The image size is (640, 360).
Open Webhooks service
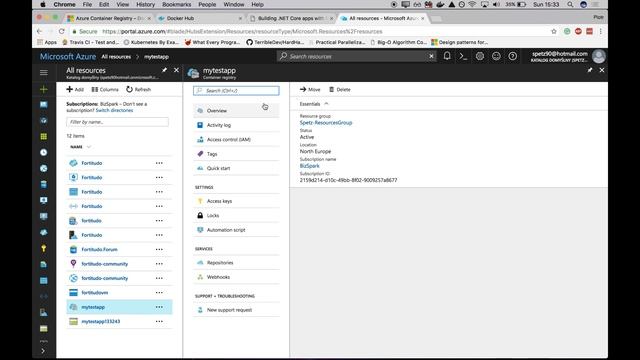click(x=236, y=277)
